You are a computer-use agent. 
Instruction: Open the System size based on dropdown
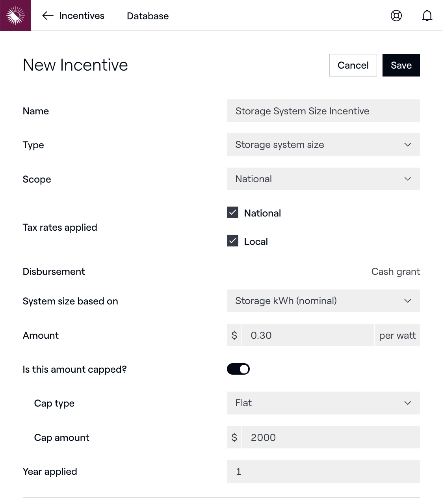(323, 301)
